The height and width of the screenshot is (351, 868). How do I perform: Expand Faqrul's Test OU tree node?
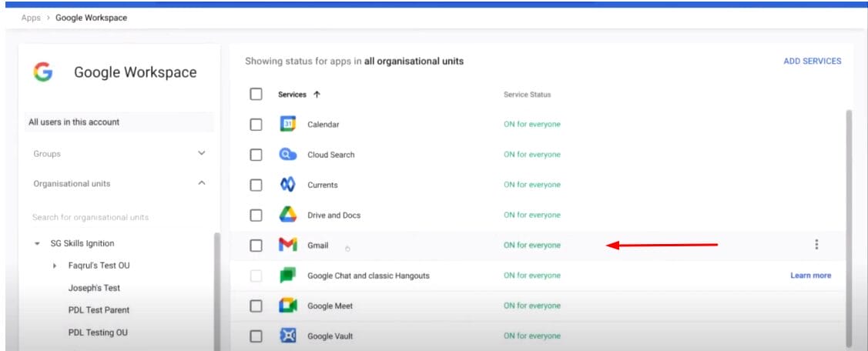pos(55,266)
